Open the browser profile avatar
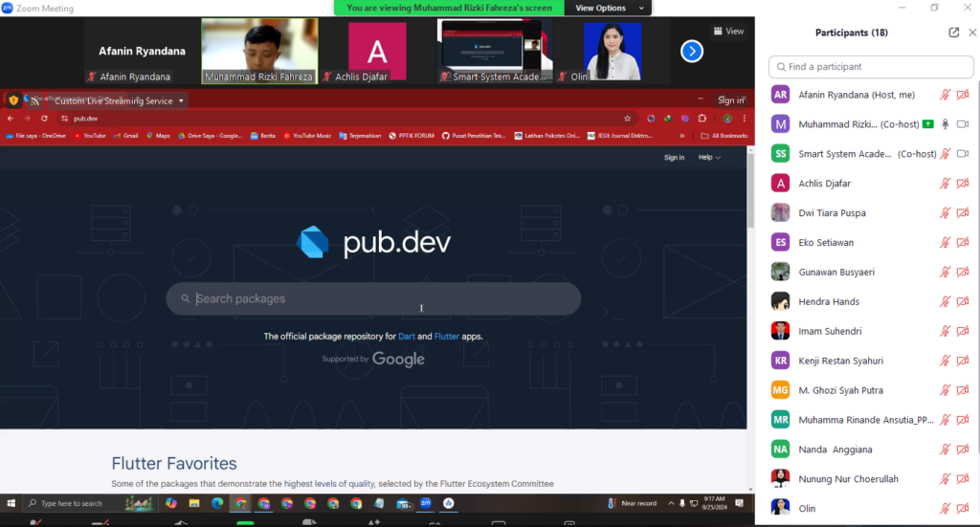 tap(727, 119)
